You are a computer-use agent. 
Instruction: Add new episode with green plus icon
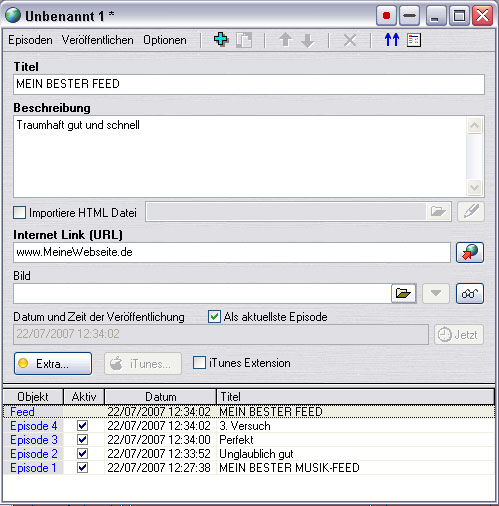(x=221, y=40)
